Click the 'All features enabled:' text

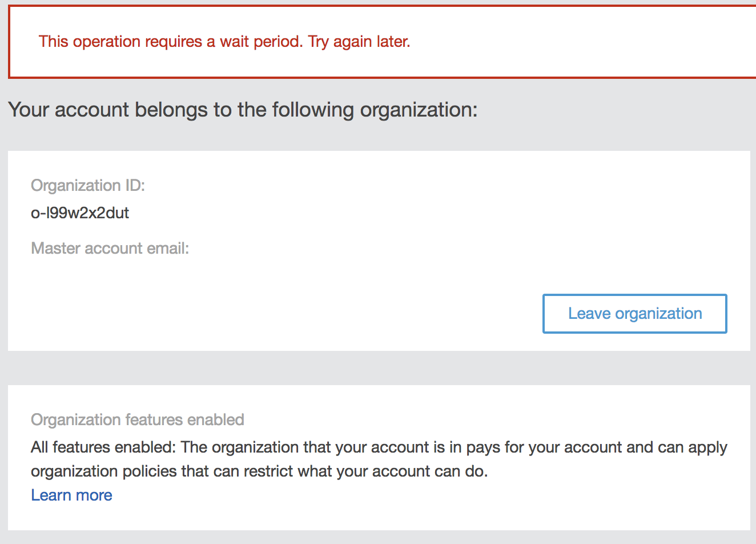(103, 447)
